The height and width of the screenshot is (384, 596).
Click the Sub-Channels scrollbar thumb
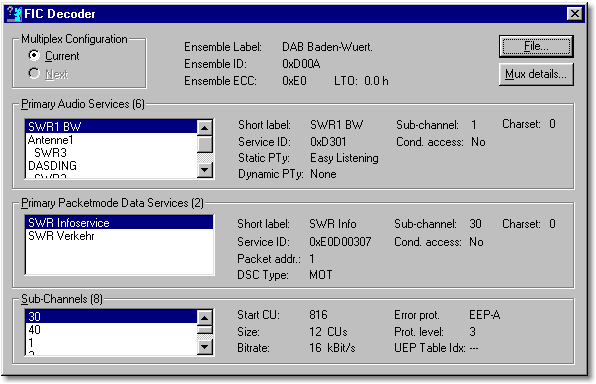click(205, 329)
